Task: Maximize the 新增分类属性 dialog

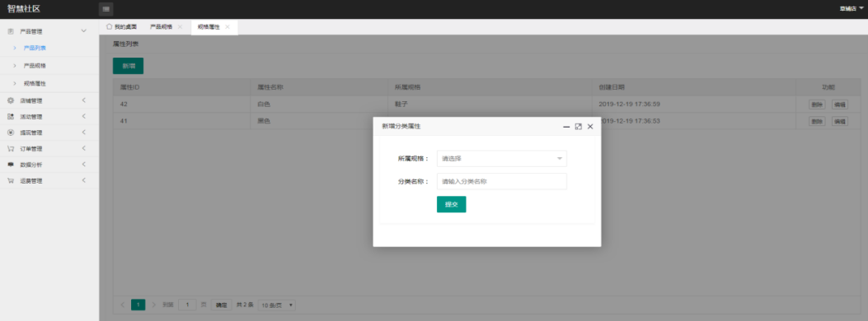Action: pyautogui.click(x=578, y=127)
